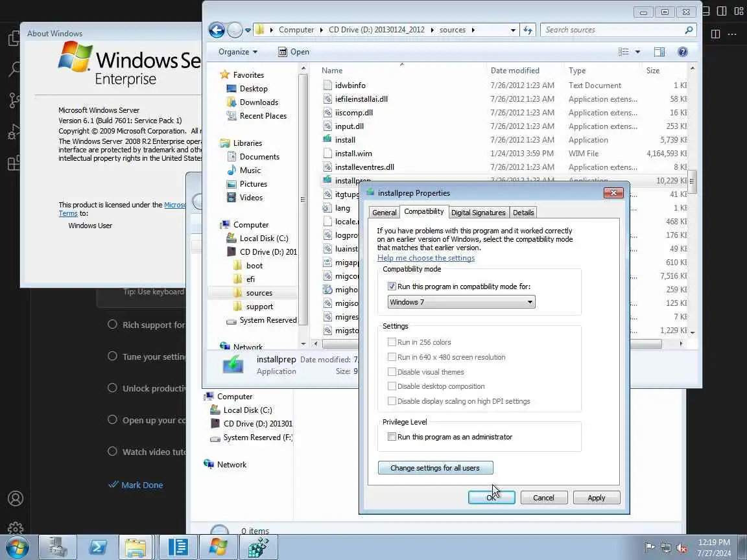Click the Apply button
The image size is (747, 560).
[x=597, y=498]
